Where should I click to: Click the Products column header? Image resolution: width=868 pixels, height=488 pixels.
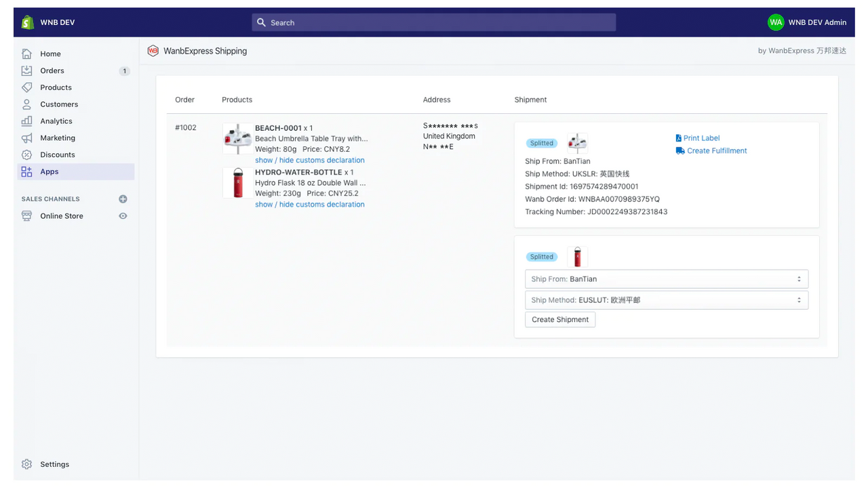pos(237,100)
